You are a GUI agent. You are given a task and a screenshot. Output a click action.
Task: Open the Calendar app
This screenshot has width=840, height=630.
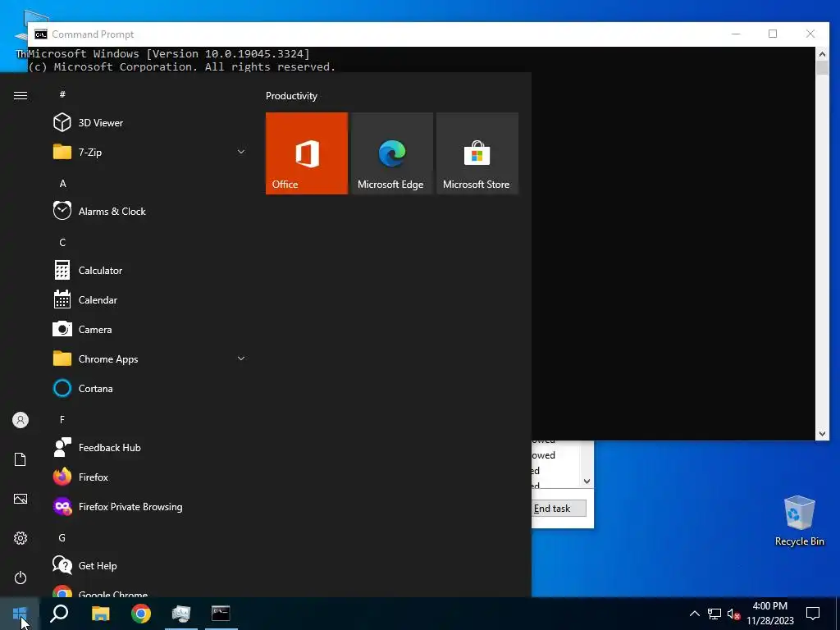pos(148,300)
